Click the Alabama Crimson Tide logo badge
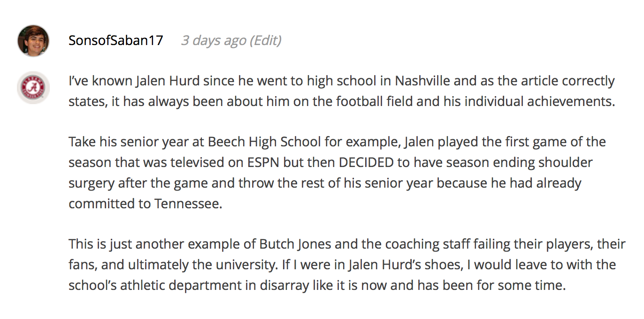 click(33, 88)
